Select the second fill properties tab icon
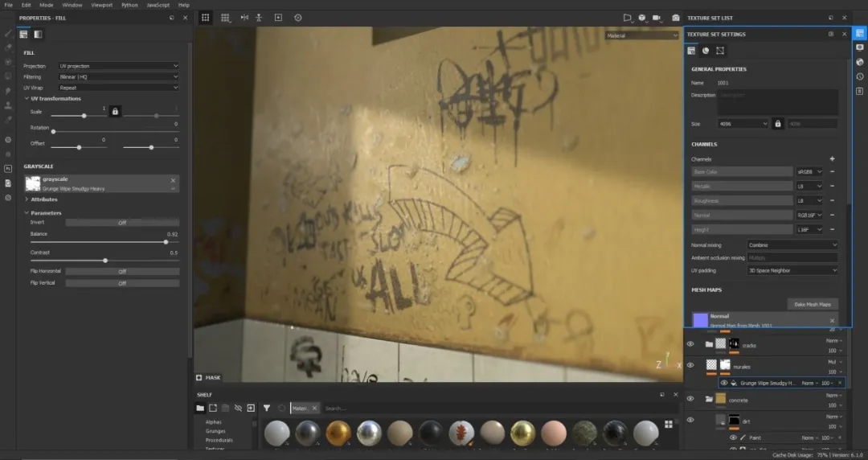The image size is (868, 460). 38,35
